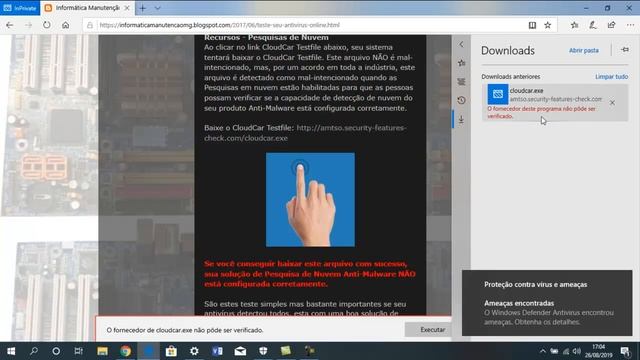The width and height of the screenshot is (640, 360).
Task: Open taskbar search magnifier
Action: click(34, 351)
